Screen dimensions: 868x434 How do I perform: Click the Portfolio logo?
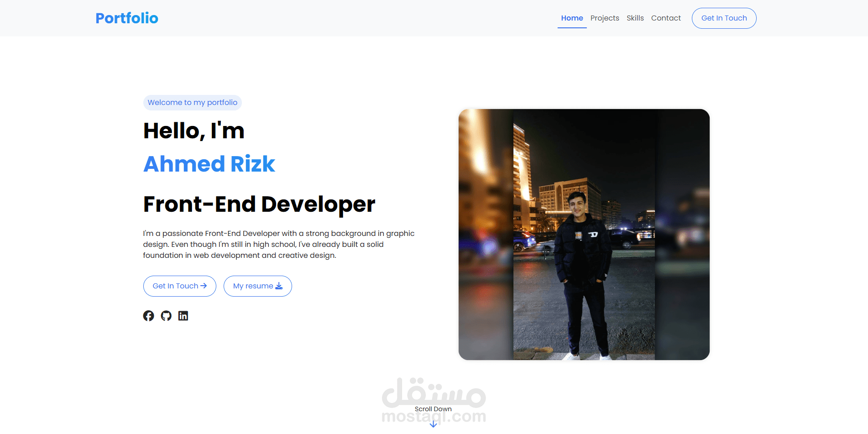(x=126, y=18)
